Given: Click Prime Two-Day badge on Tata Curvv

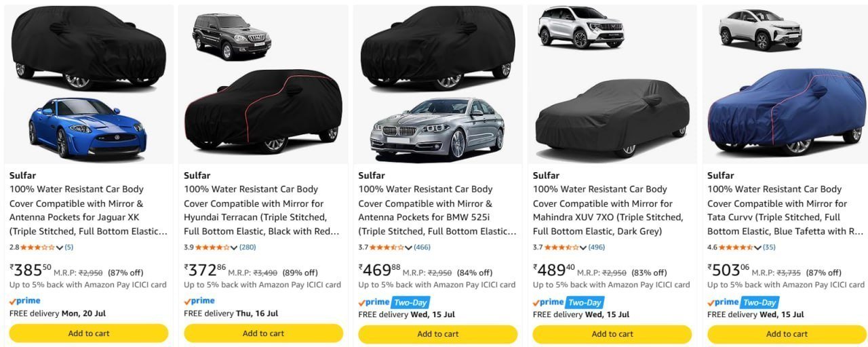Looking at the screenshot, I should pos(743,302).
